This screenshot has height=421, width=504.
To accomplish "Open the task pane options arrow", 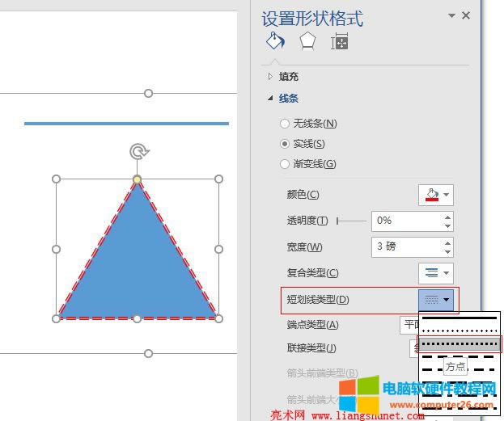I will (451, 15).
